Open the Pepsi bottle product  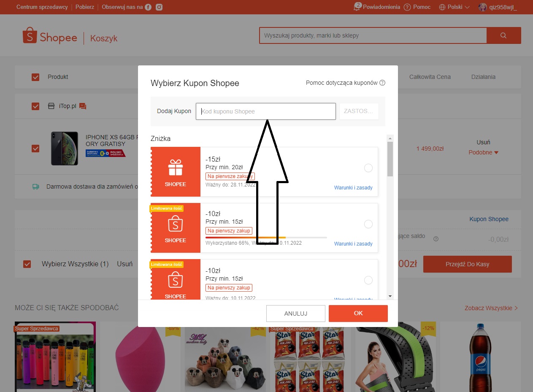click(x=480, y=357)
